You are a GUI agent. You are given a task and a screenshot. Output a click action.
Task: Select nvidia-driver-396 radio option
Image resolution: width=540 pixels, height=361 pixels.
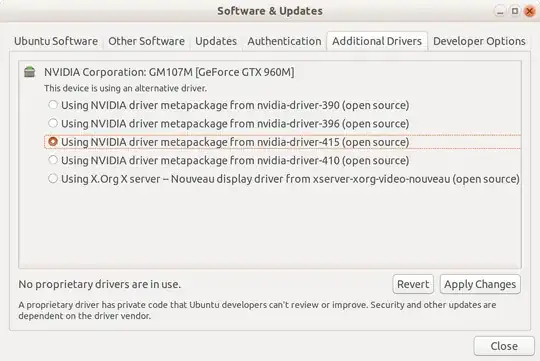pos(53,123)
